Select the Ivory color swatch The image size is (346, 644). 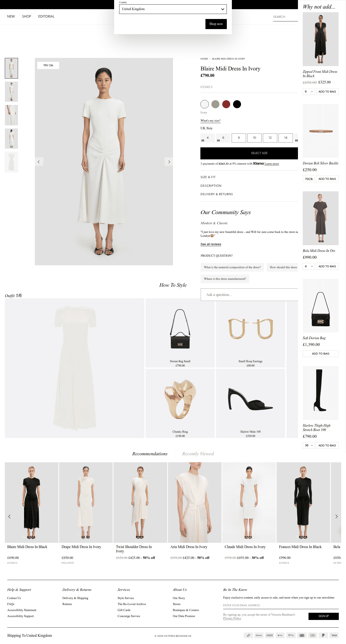click(204, 104)
